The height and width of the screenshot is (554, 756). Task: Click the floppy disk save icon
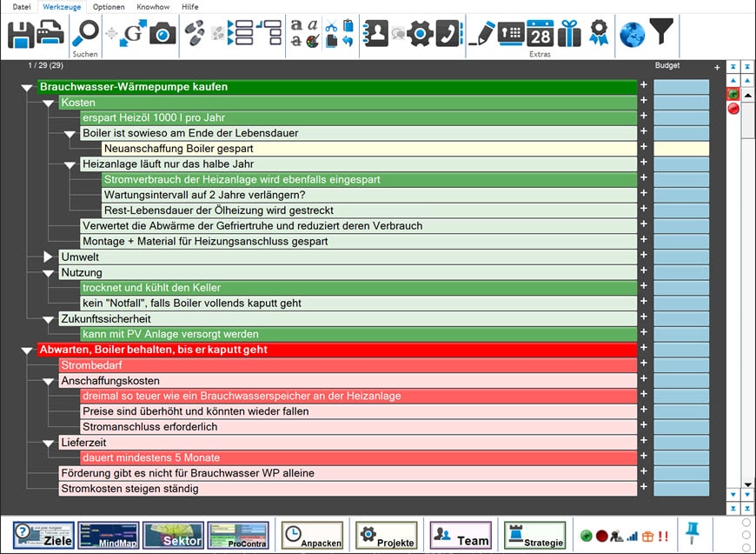20,34
